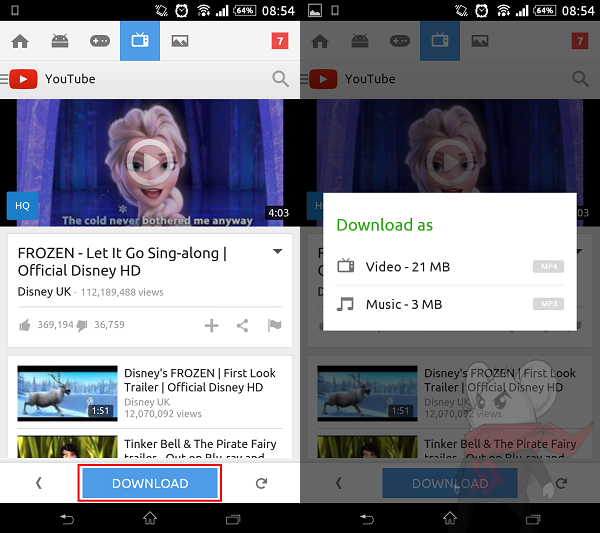Open Games controller tab in left screen

tap(100, 41)
